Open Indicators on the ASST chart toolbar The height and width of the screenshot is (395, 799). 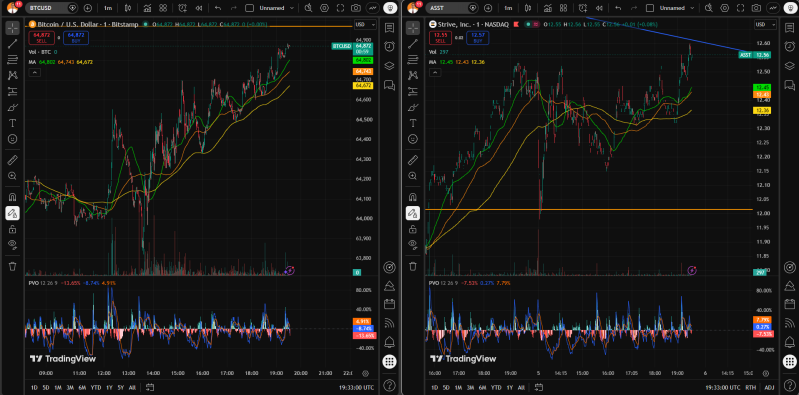(548, 8)
